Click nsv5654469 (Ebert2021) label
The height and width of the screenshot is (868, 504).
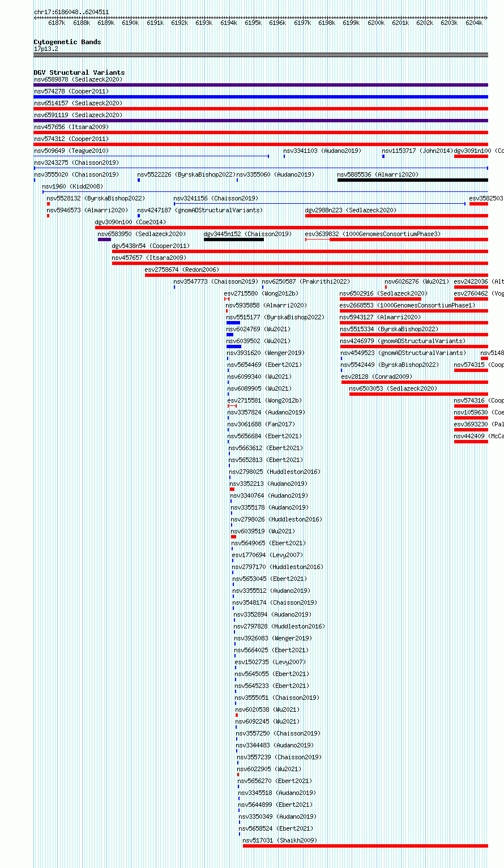click(x=264, y=365)
